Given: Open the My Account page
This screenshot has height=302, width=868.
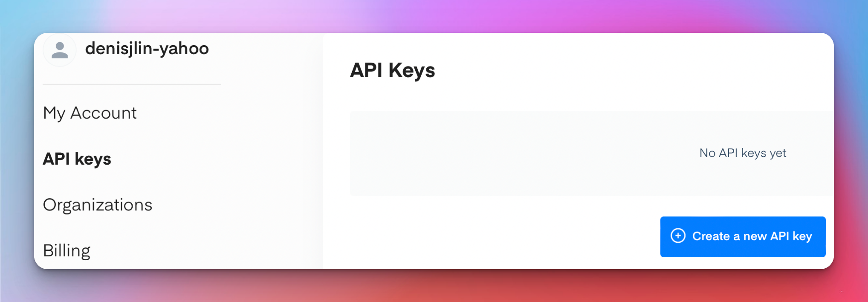Looking at the screenshot, I should (x=90, y=113).
